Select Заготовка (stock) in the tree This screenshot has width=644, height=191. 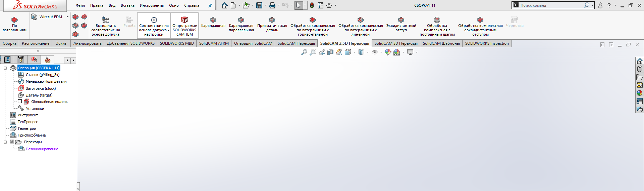(x=41, y=88)
